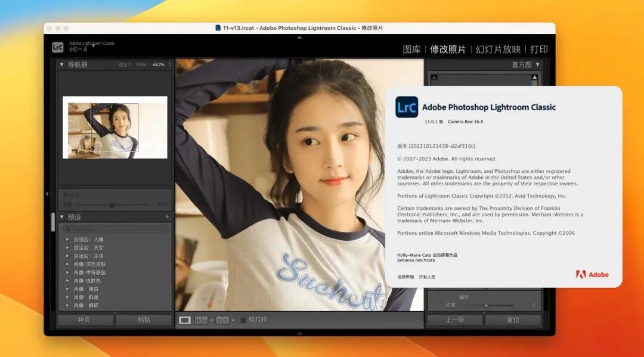
Task: Set navigator zoom to 66.7%
Action: tap(159, 65)
